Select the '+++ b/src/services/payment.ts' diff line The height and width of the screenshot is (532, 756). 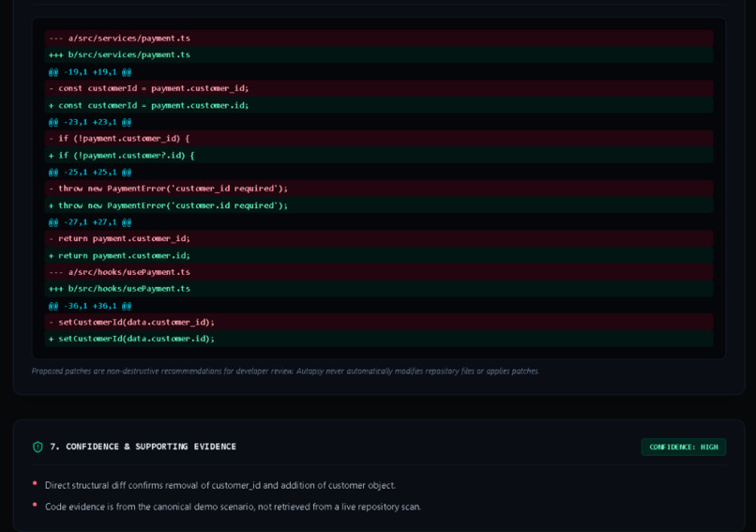point(379,54)
